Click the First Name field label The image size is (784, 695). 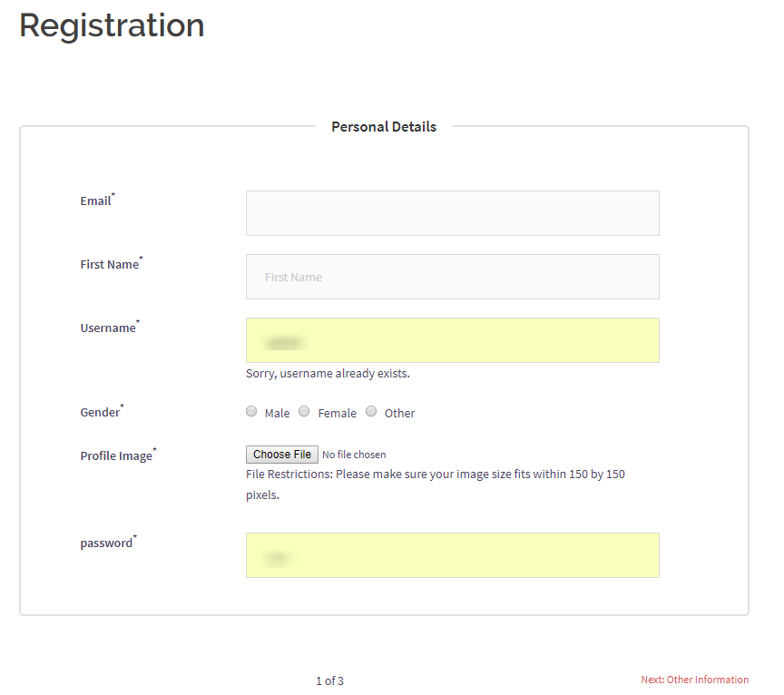tap(110, 264)
